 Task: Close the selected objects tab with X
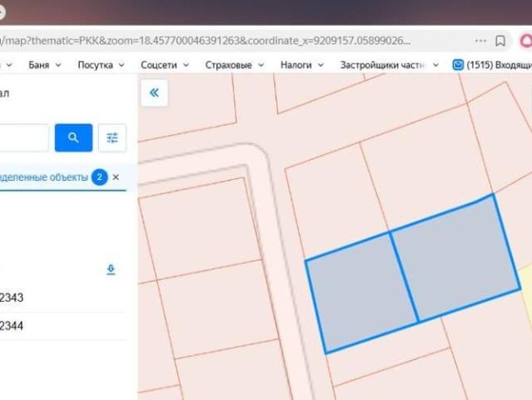(116, 177)
